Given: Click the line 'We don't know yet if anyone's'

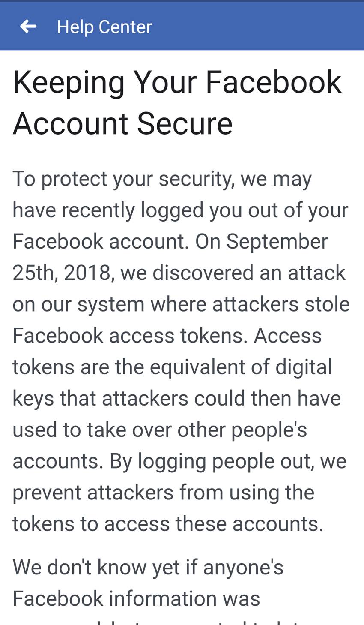Looking at the screenshot, I should click(148, 567).
